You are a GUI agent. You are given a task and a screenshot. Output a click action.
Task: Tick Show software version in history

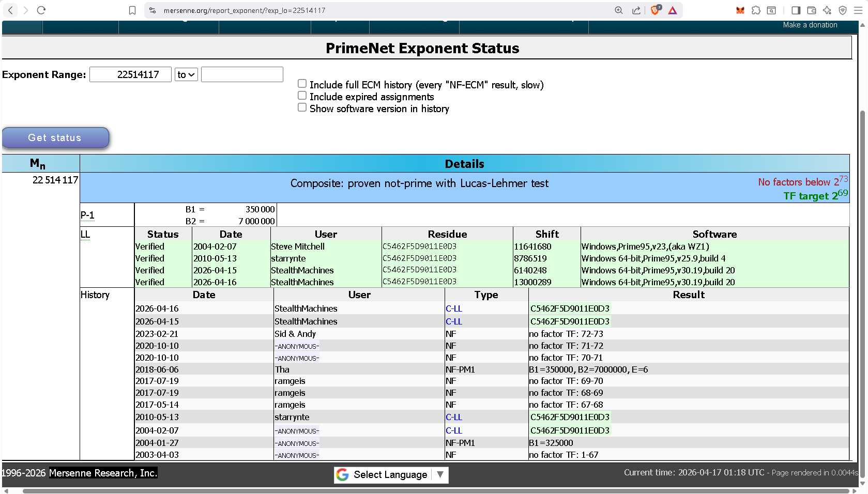[302, 107]
